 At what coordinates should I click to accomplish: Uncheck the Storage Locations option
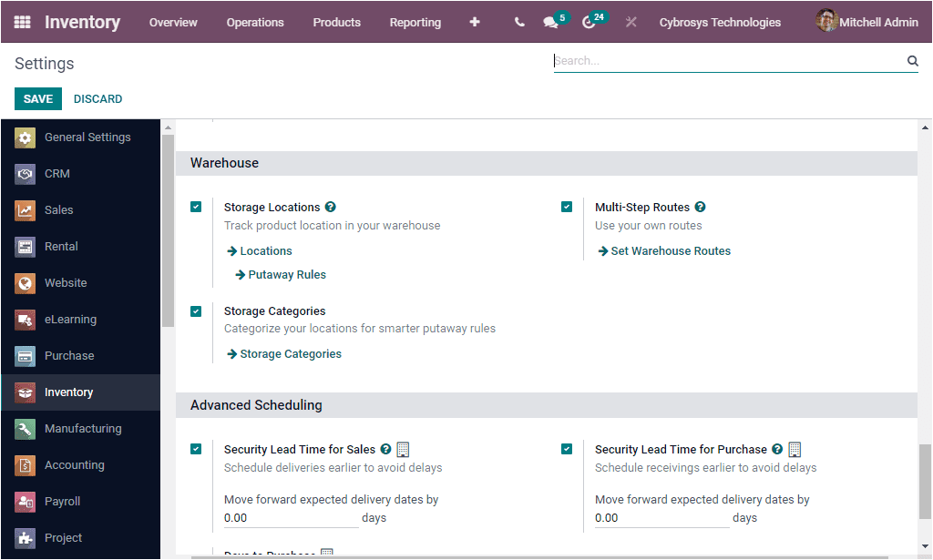[x=196, y=207]
